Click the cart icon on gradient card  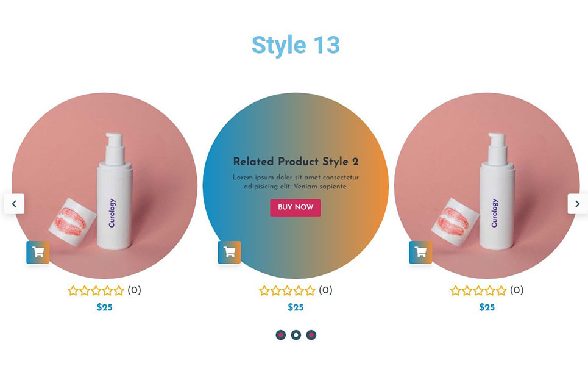point(229,253)
